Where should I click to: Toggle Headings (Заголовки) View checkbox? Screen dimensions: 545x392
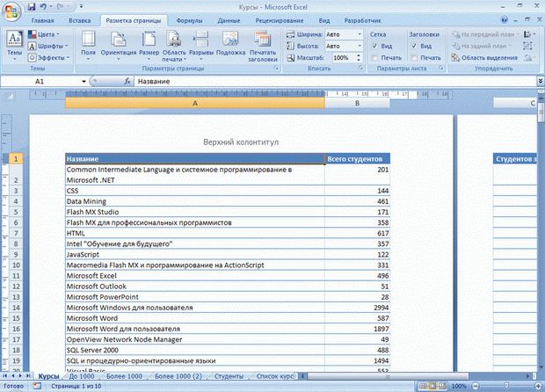click(414, 46)
